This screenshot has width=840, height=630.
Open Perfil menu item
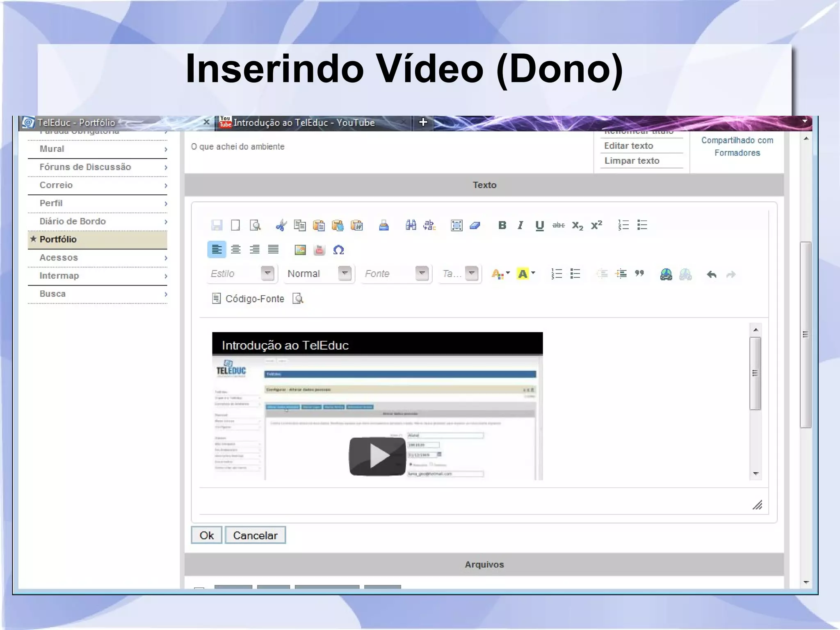98,203
